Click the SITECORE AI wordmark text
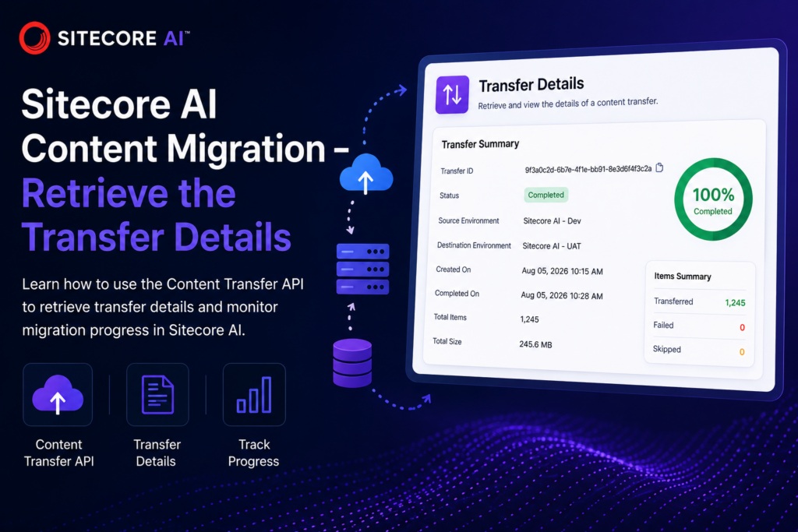Image resolution: width=798 pixels, height=532 pixels. coord(122,38)
